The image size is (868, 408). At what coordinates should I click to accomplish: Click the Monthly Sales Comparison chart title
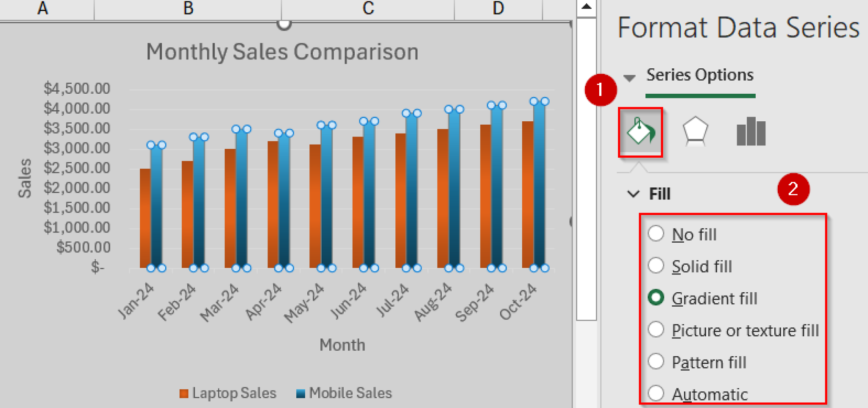click(282, 52)
